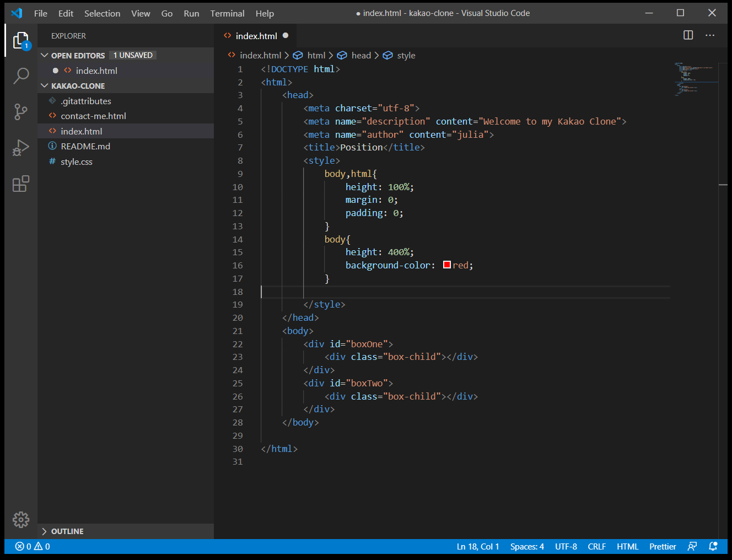This screenshot has width=732, height=560.
Task: Open the File menu
Action: pyautogui.click(x=41, y=13)
